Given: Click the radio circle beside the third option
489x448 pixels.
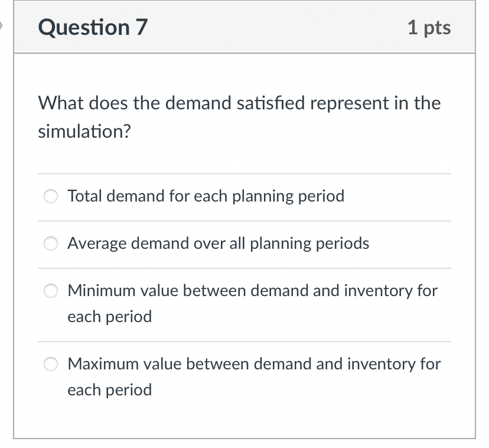Looking at the screenshot, I should tap(50, 291).
